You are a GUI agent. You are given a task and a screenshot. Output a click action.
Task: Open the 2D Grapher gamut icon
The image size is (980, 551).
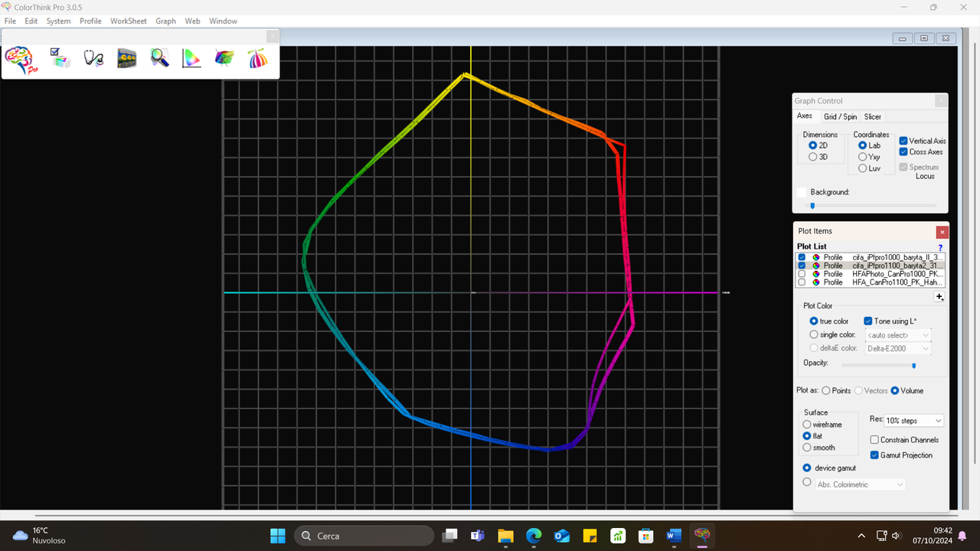coord(191,58)
